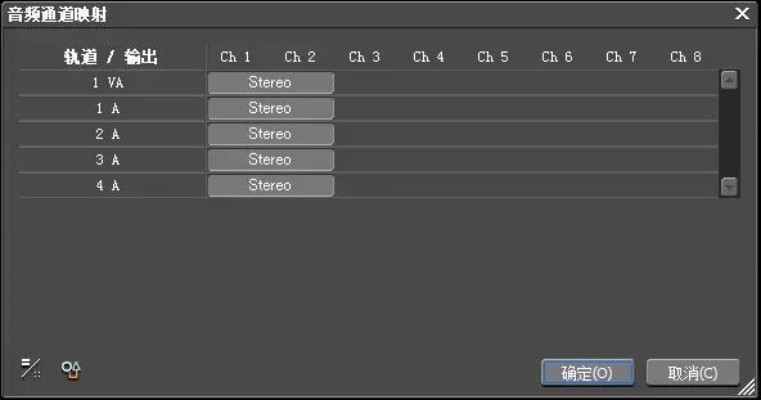Click the scroll down arrow of track list

(729, 185)
